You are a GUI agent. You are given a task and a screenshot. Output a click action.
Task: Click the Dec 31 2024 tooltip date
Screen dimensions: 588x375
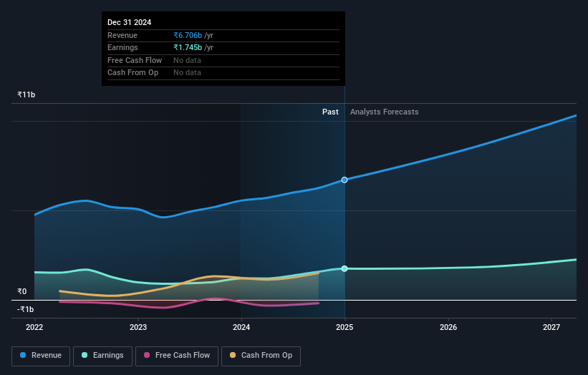pos(130,22)
